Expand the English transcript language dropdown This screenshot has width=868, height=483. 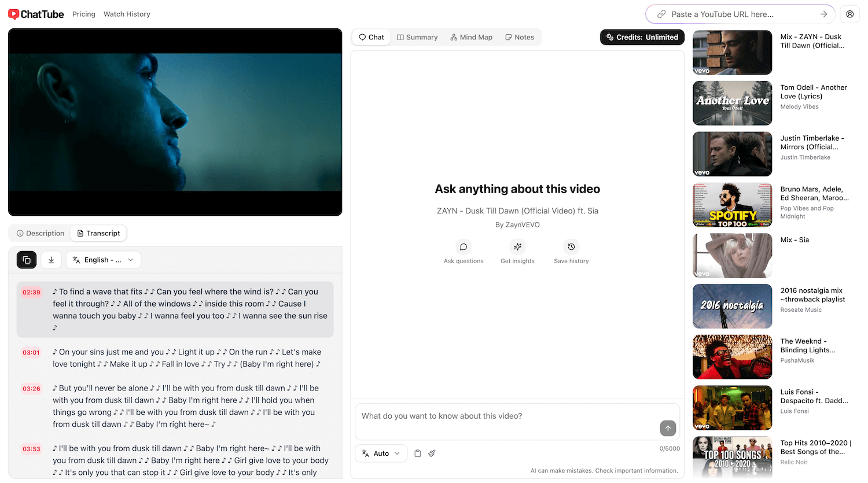coord(103,260)
